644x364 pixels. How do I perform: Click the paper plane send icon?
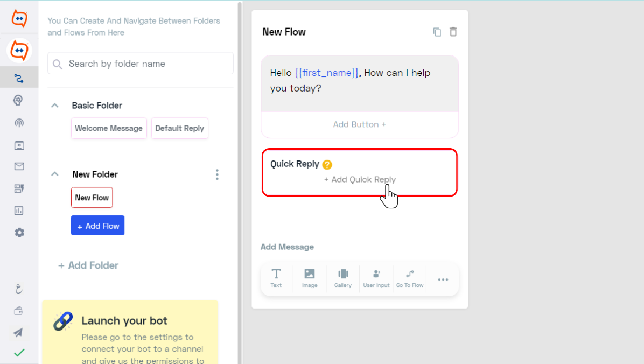[18, 332]
